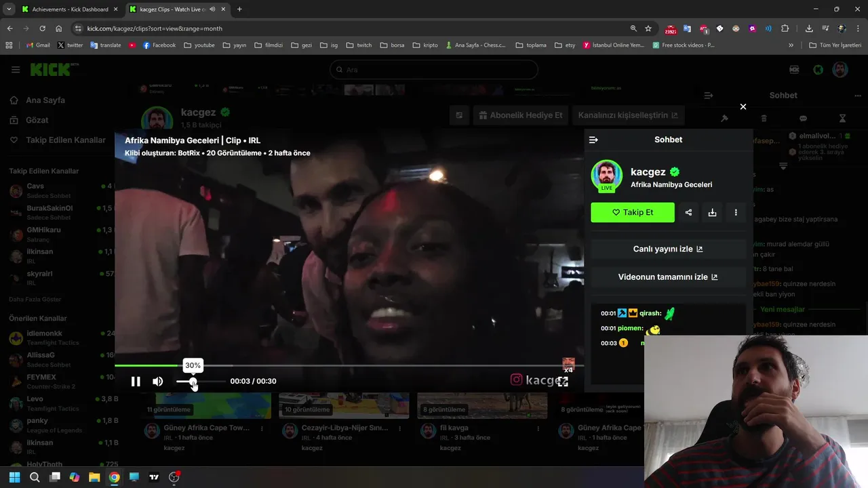Screen dimensions: 868x488
Task: Click Kanalınızı kişiselleştirin button
Action: click(628, 115)
